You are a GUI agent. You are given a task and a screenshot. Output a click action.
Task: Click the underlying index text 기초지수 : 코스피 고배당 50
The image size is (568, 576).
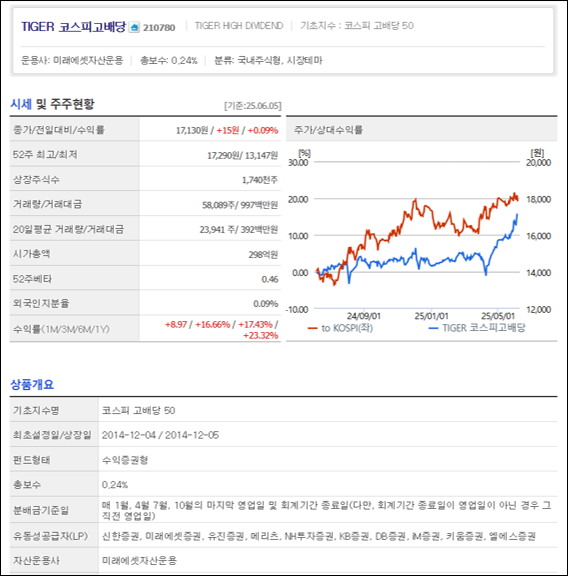click(357, 26)
